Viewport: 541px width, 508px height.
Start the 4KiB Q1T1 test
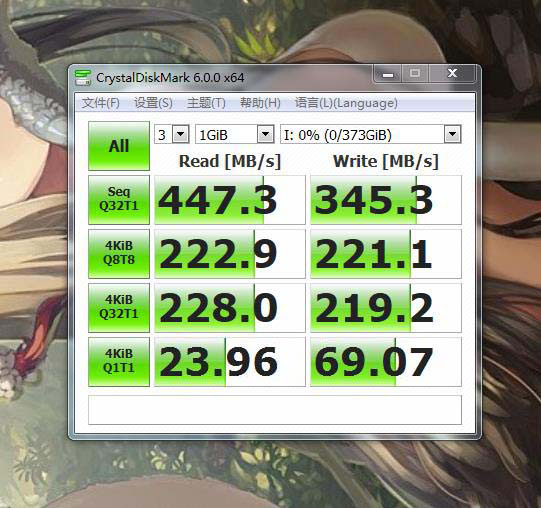point(119,362)
